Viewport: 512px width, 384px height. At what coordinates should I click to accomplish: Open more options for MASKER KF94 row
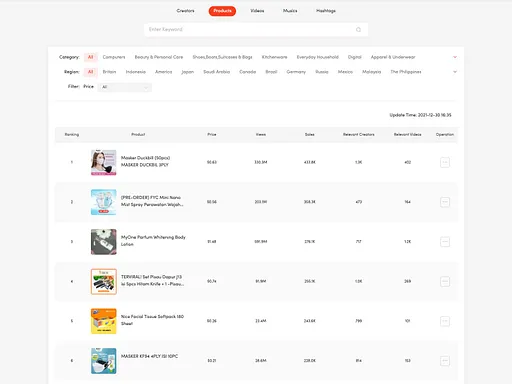click(445, 361)
